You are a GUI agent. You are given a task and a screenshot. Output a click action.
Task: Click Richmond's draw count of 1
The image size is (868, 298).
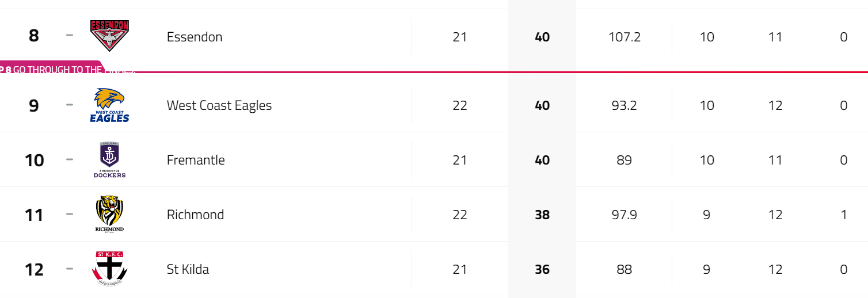pyautogui.click(x=843, y=215)
